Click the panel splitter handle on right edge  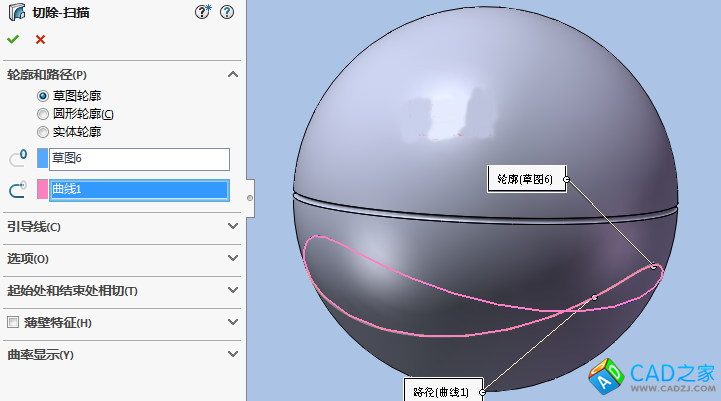(x=250, y=197)
